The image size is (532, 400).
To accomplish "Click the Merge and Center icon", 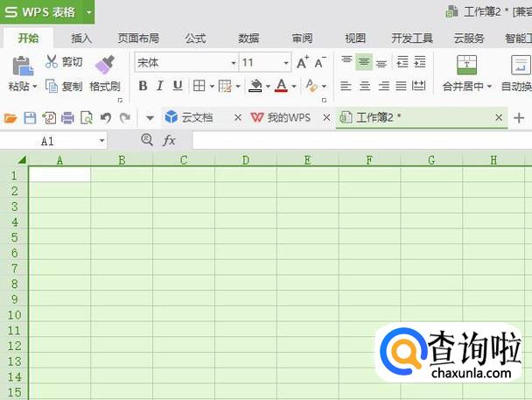I will pos(467,65).
